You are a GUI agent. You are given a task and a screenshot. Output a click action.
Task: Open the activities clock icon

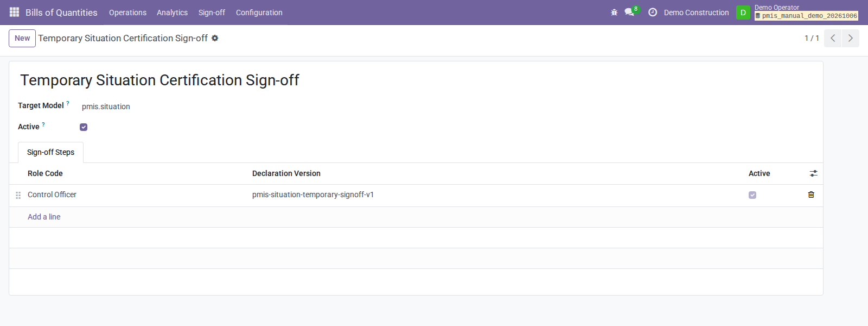point(653,12)
